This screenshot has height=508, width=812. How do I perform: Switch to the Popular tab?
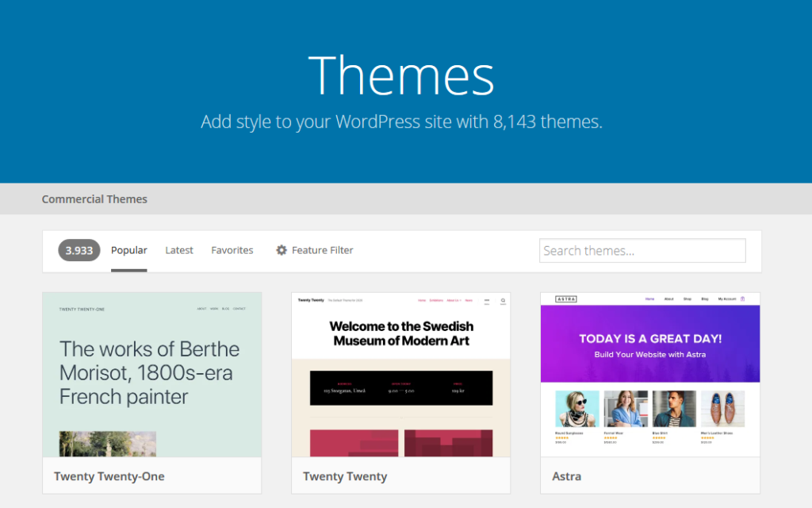[129, 250]
